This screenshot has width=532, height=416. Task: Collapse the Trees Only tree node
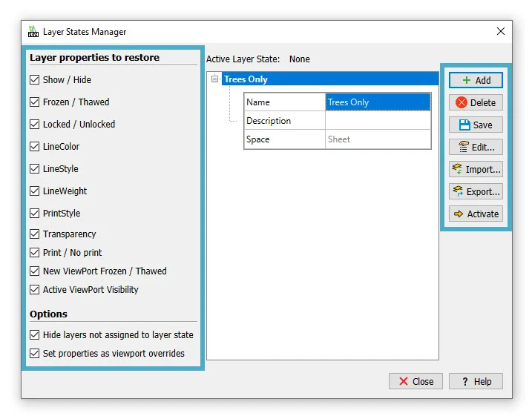click(x=215, y=79)
